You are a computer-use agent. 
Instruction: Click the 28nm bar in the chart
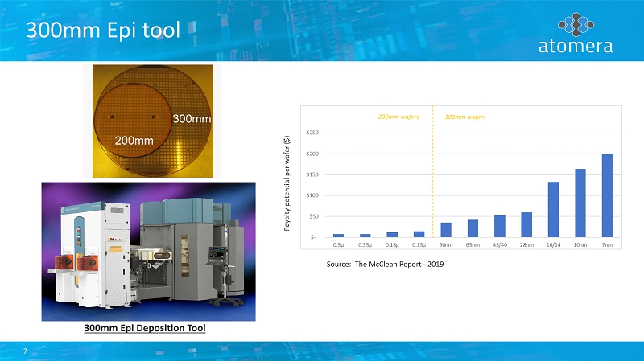526,224
